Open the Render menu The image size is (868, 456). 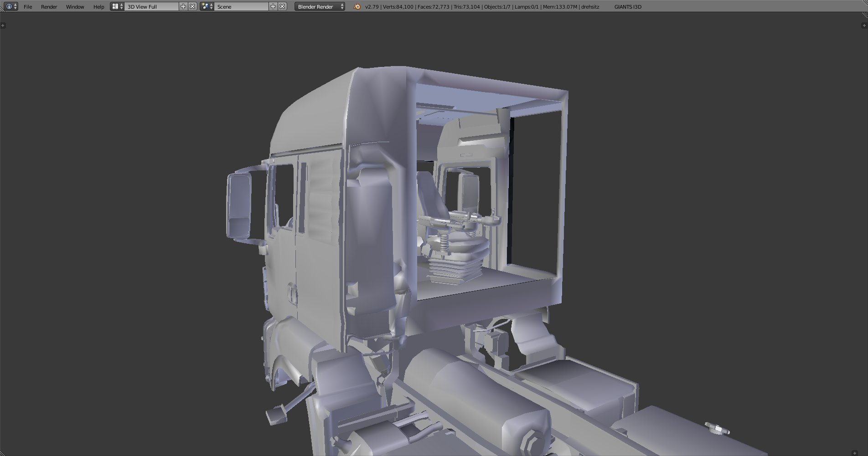[49, 6]
